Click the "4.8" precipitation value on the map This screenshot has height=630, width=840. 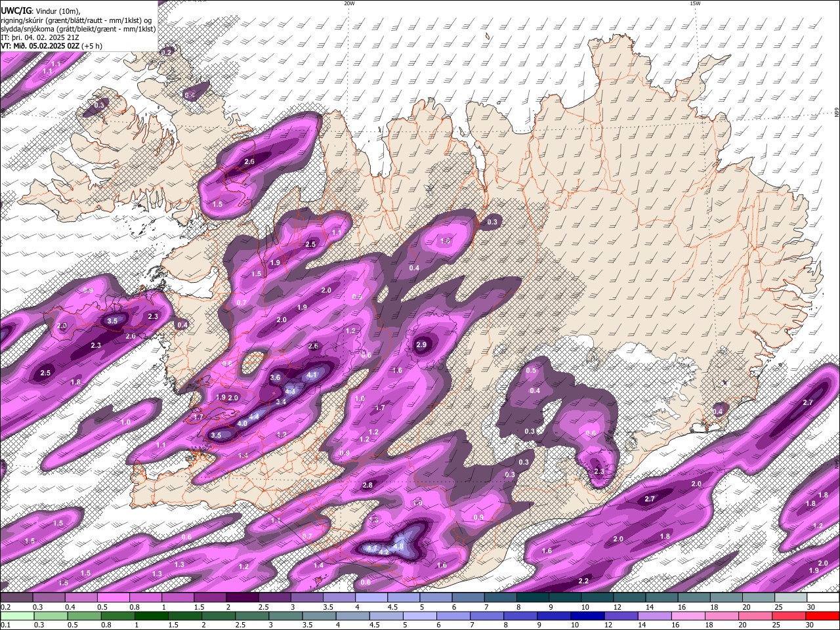(x=398, y=546)
